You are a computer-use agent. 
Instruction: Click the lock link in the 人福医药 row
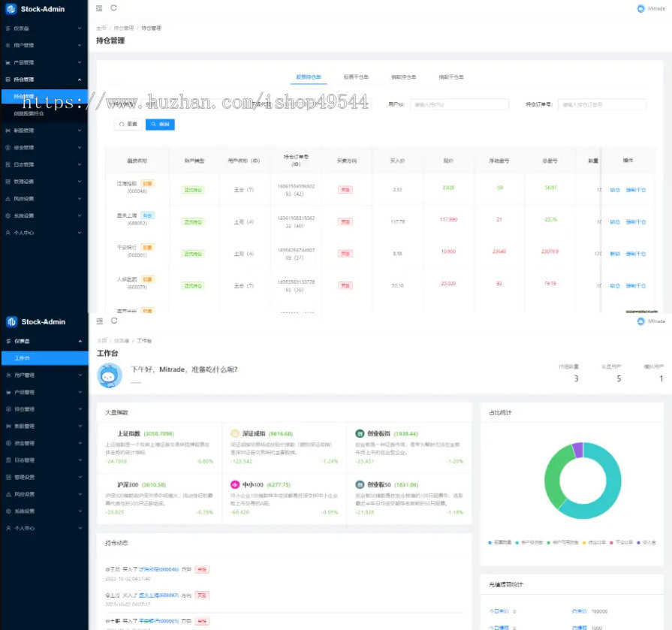(615, 286)
